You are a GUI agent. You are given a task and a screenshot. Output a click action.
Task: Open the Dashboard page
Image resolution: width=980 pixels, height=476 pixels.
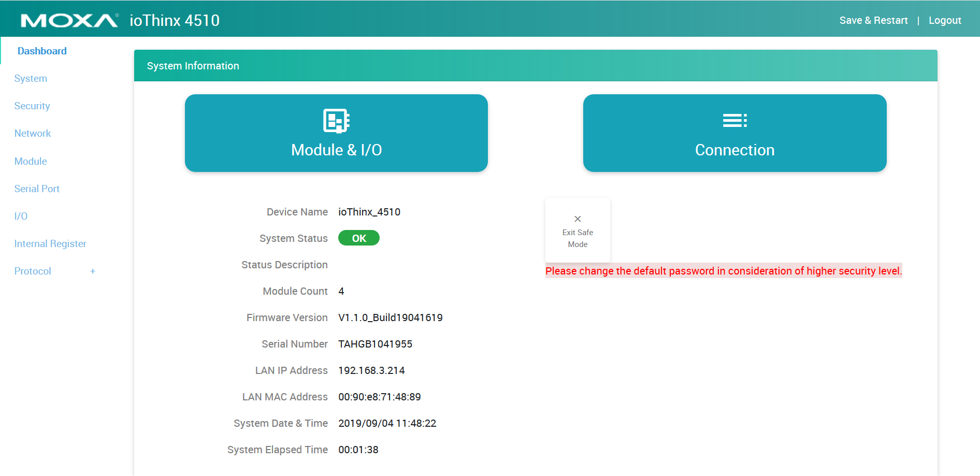pos(42,51)
